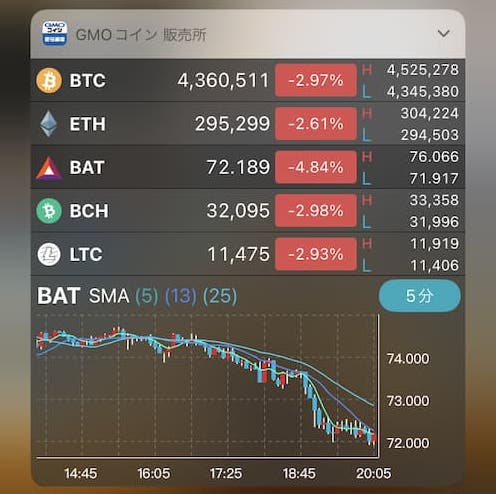Click the LTC -2.93% change badge
Screen dimensions: 496x494
(316, 254)
